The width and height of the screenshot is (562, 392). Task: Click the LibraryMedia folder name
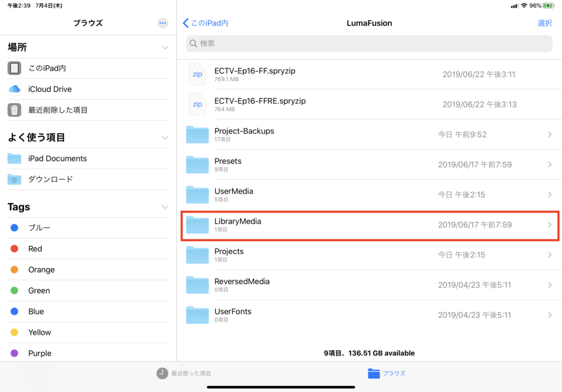(238, 221)
